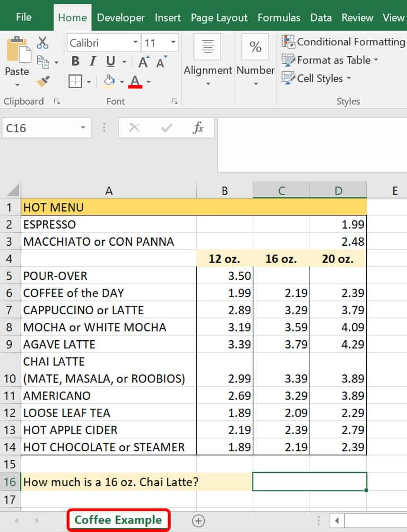407x532 pixels.
Task: Switch to the Review tab
Action: pos(357,17)
